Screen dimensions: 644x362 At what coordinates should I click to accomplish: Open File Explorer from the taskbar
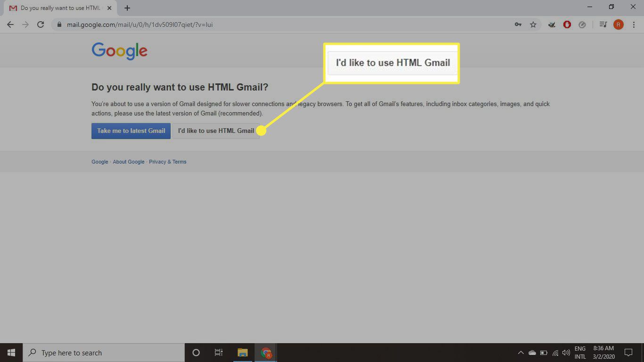pyautogui.click(x=242, y=353)
